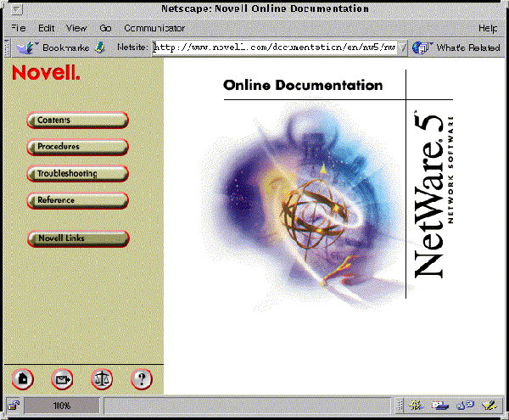Open the Communicator menu
Viewport: 509px width, 420px height.
(154, 28)
